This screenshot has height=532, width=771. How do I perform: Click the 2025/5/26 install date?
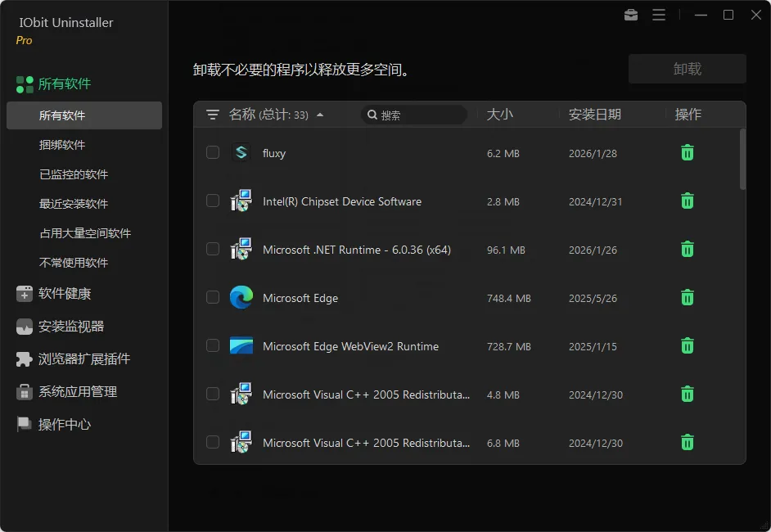pyautogui.click(x=593, y=299)
